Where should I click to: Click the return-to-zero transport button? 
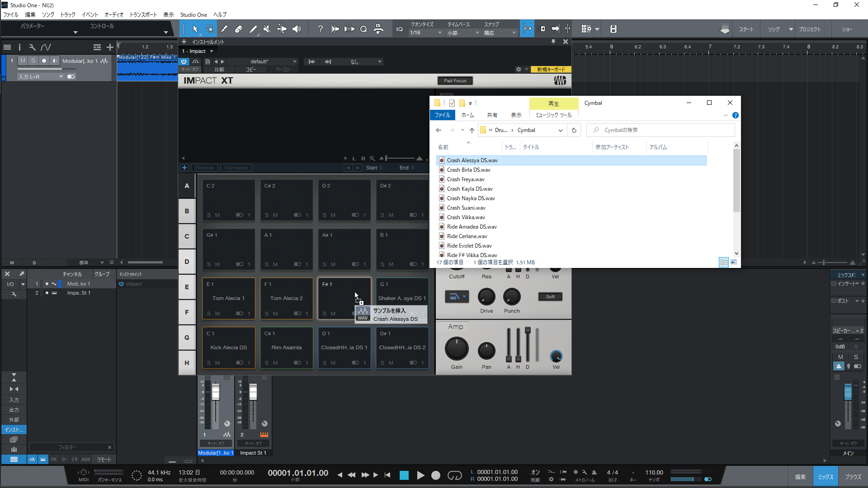(x=387, y=475)
